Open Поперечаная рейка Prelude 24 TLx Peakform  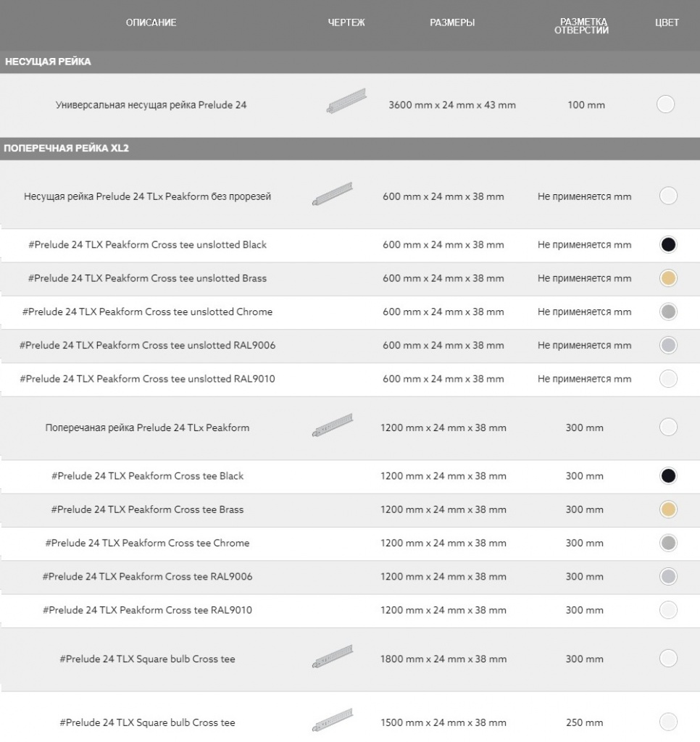click(147, 428)
